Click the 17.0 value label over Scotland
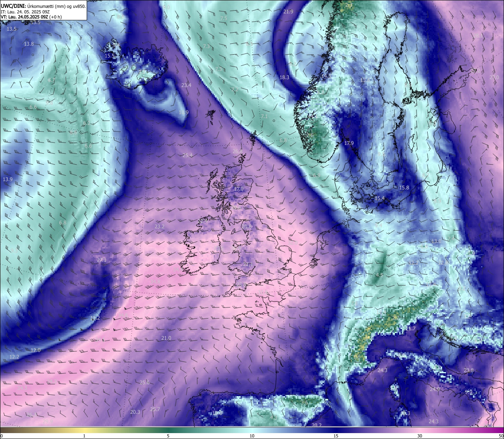 239,189
